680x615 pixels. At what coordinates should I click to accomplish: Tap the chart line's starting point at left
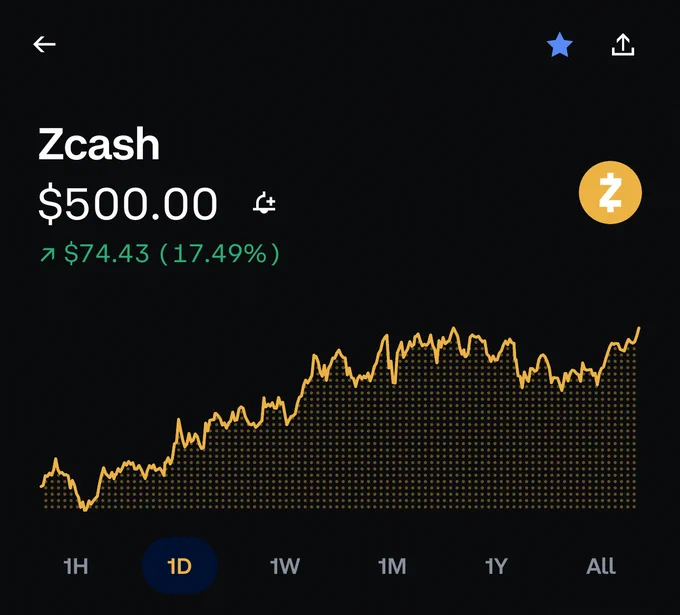tap(42, 486)
